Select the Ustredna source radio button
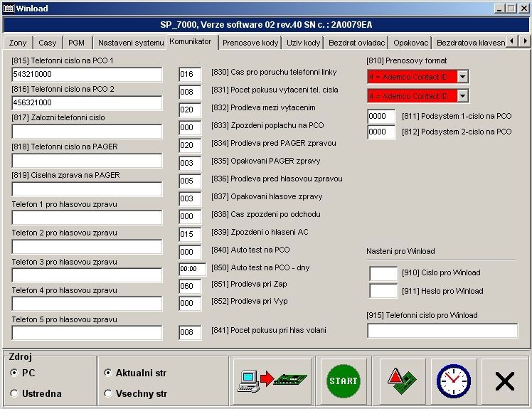This screenshot has width=532, height=409. pos(15,393)
